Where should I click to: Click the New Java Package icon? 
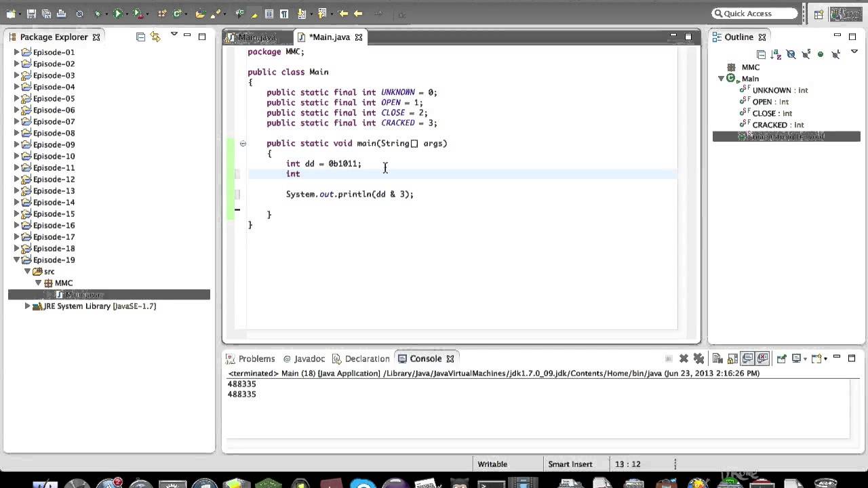[162, 14]
